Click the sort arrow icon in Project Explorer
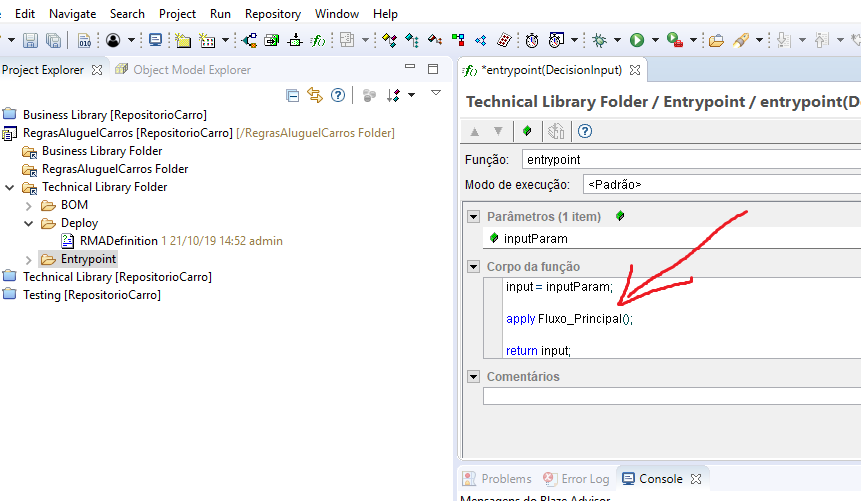 [393, 96]
